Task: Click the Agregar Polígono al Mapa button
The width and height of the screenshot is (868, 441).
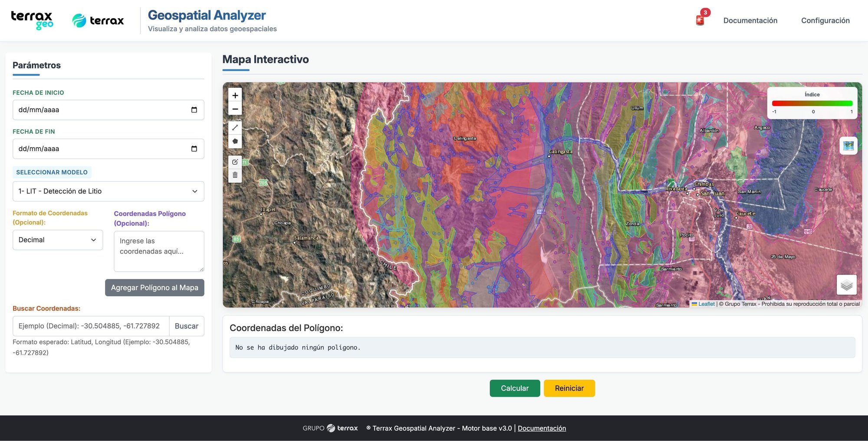Action: pyautogui.click(x=155, y=288)
